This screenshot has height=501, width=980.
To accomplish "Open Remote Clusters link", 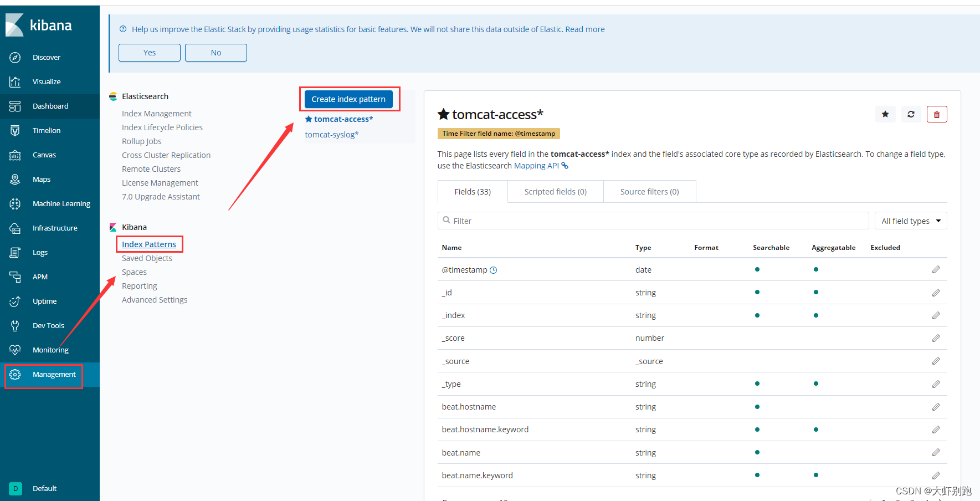I will tap(151, 169).
